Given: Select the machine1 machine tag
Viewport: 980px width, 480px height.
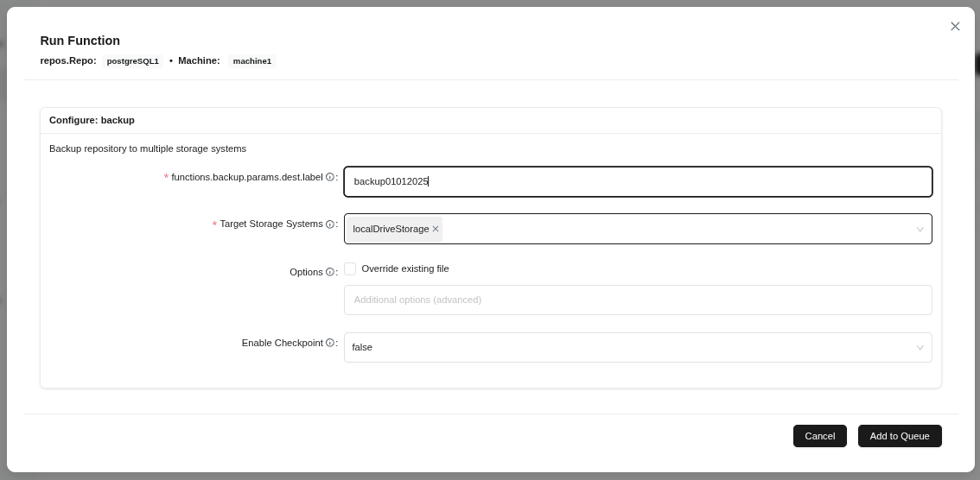Looking at the screenshot, I should click(252, 61).
